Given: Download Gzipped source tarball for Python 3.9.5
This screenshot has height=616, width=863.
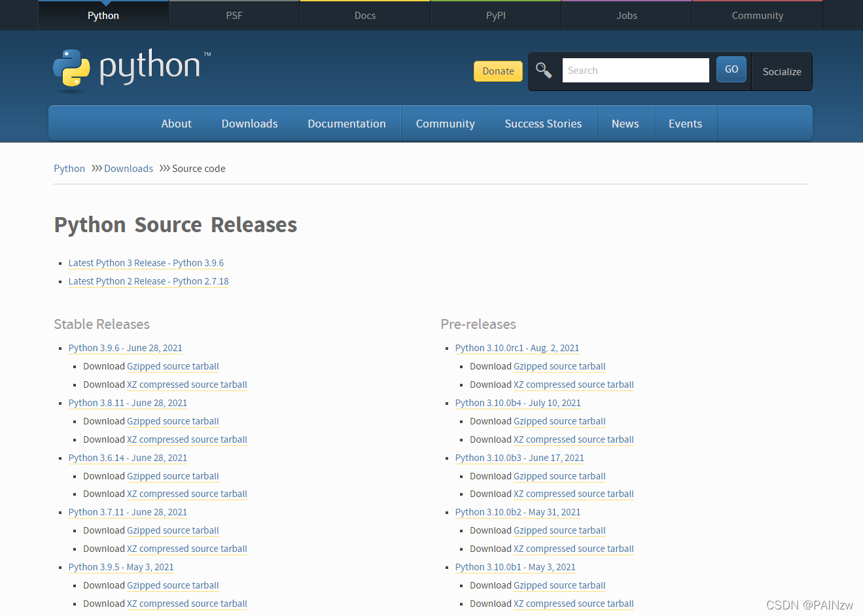Looking at the screenshot, I should (173, 585).
